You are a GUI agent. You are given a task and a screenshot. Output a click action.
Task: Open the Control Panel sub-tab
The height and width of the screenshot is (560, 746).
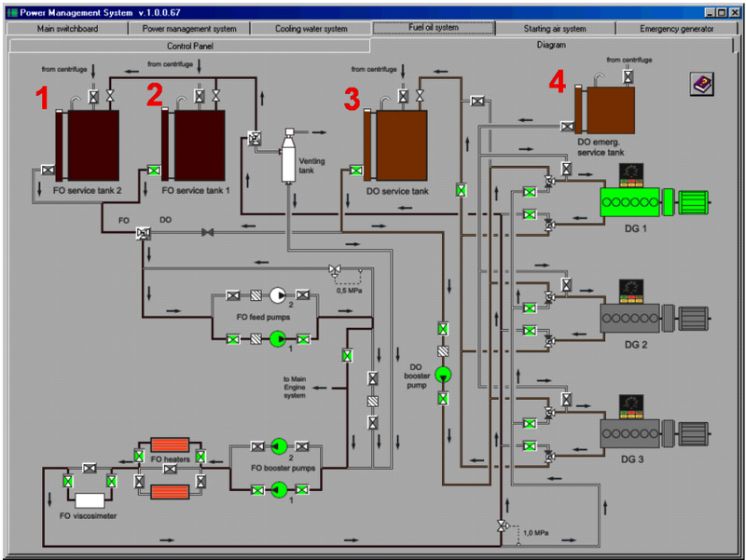[x=190, y=46]
